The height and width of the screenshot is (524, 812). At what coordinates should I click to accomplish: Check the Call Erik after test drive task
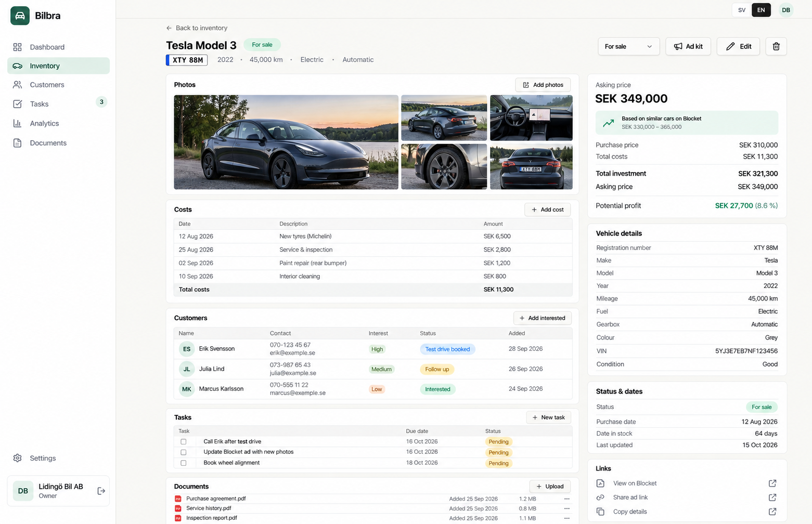[183, 442]
